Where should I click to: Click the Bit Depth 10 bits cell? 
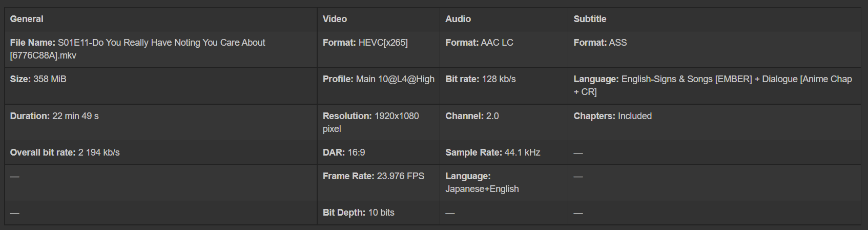click(x=359, y=213)
